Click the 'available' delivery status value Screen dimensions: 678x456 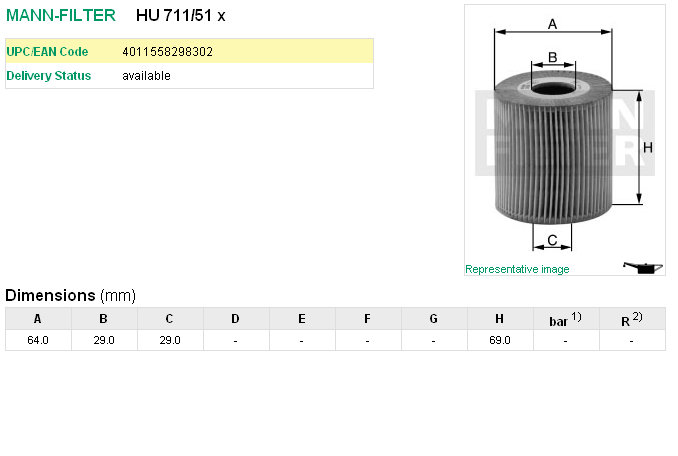[146, 76]
